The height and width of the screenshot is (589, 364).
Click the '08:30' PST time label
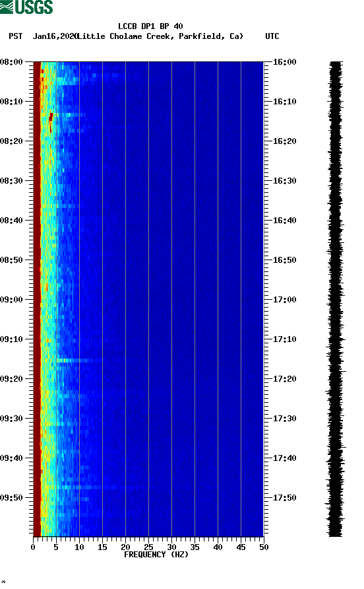click(12, 181)
